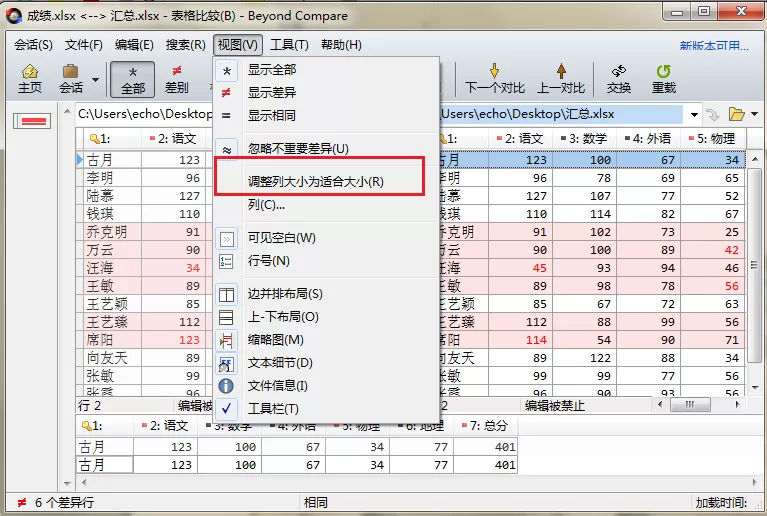Open the Sessions (会话) briefcase icon

click(70, 79)
